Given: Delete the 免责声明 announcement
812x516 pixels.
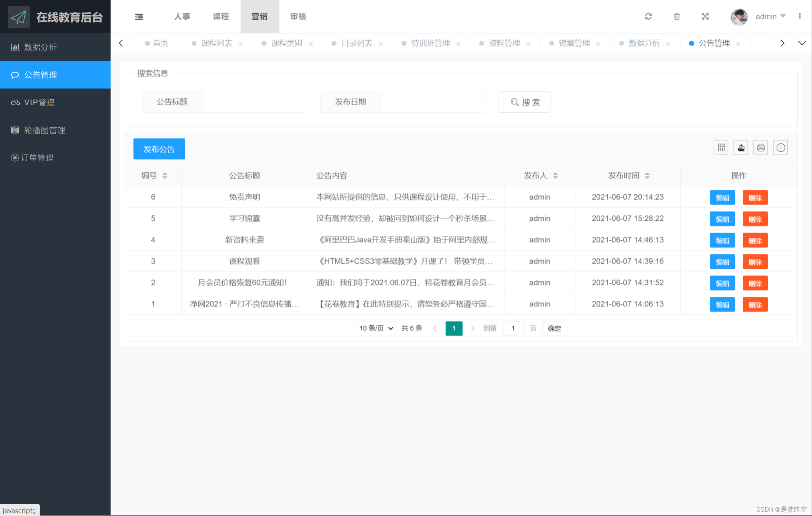Looking at the screenshot, I should point(755,197).
